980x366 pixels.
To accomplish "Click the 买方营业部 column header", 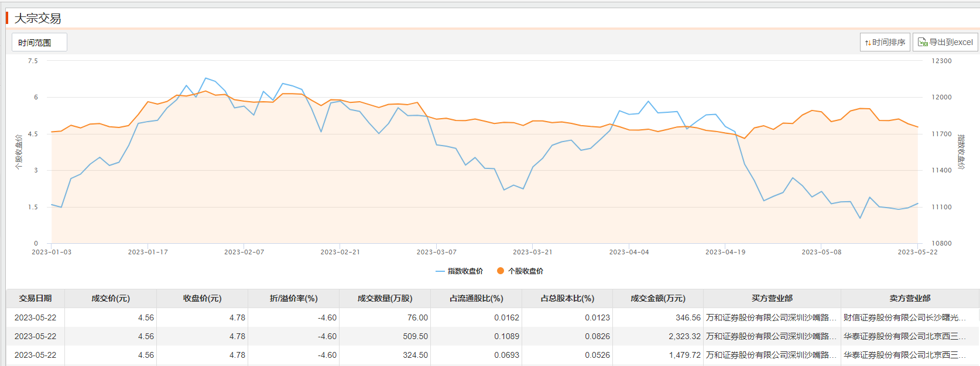I will (772, 298).
